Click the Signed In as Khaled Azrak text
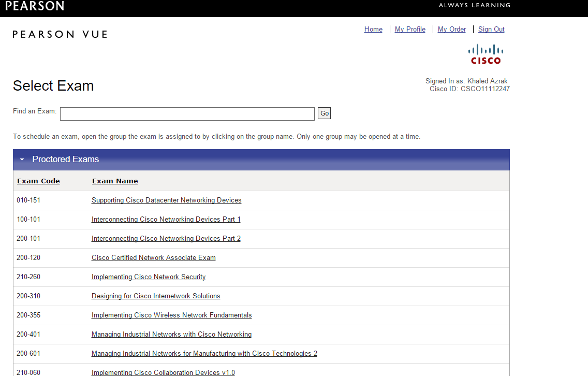 466,81
